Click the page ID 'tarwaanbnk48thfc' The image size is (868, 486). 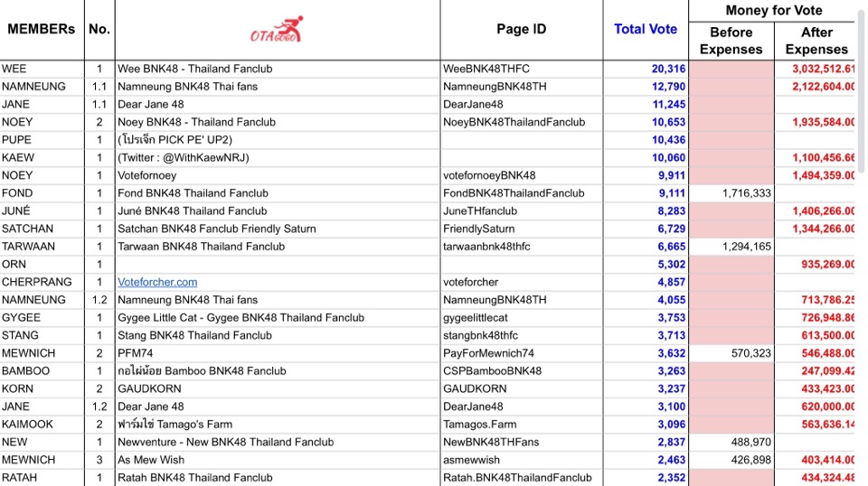click(486, 247)
